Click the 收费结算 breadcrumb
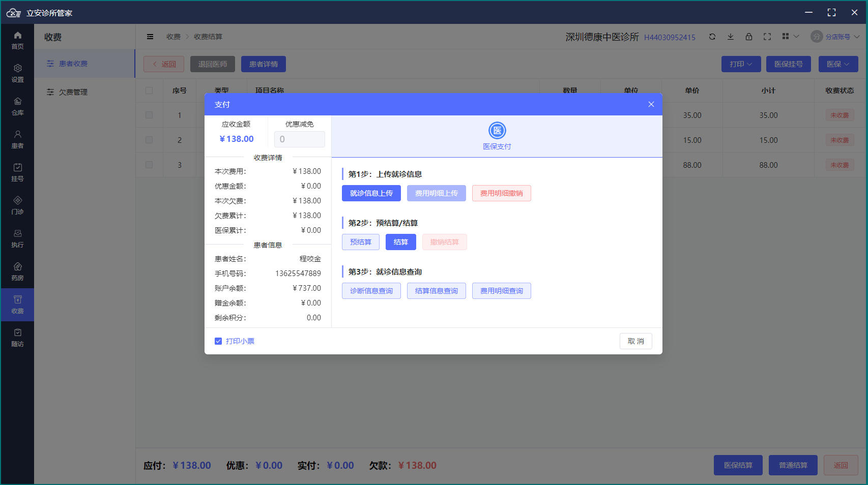Image resolution: width=868 pixels, height=485 pixels. pos(208,37)
